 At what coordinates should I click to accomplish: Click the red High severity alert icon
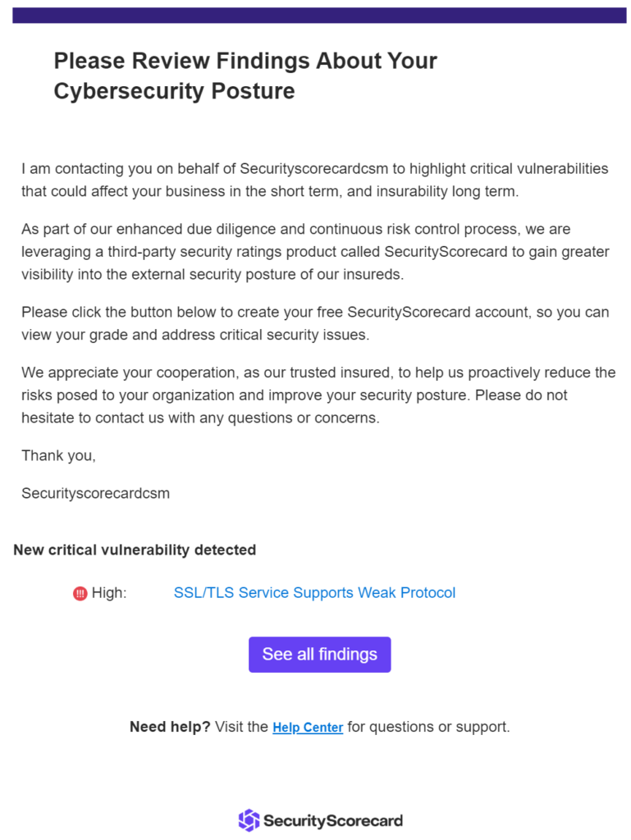click(x=80, y=593)
